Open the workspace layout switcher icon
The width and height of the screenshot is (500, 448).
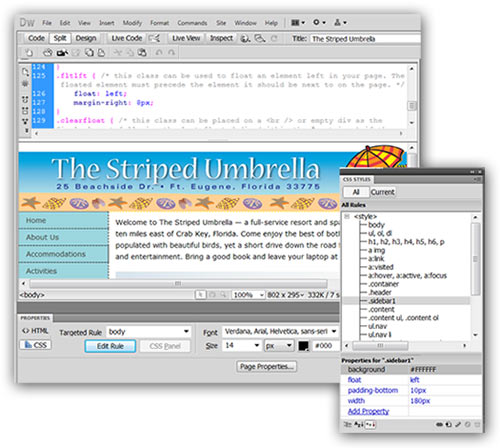pyautogui.click(x=297, y=23)
